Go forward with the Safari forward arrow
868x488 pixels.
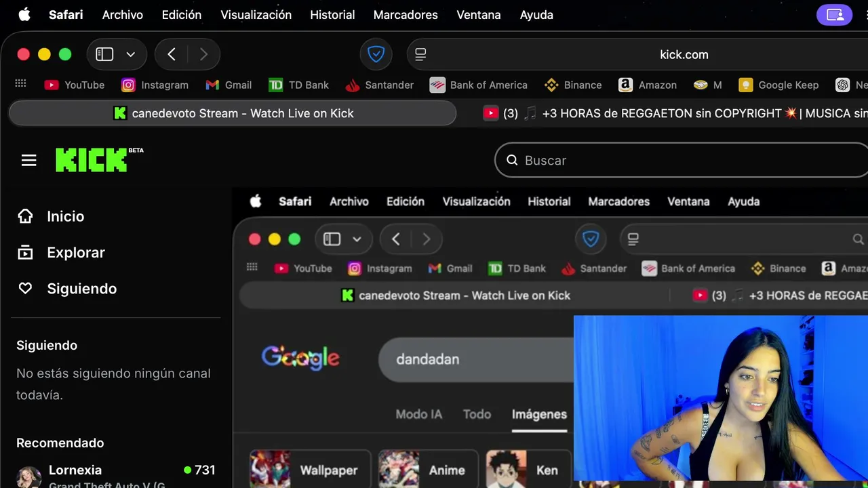tap(203, 54)
